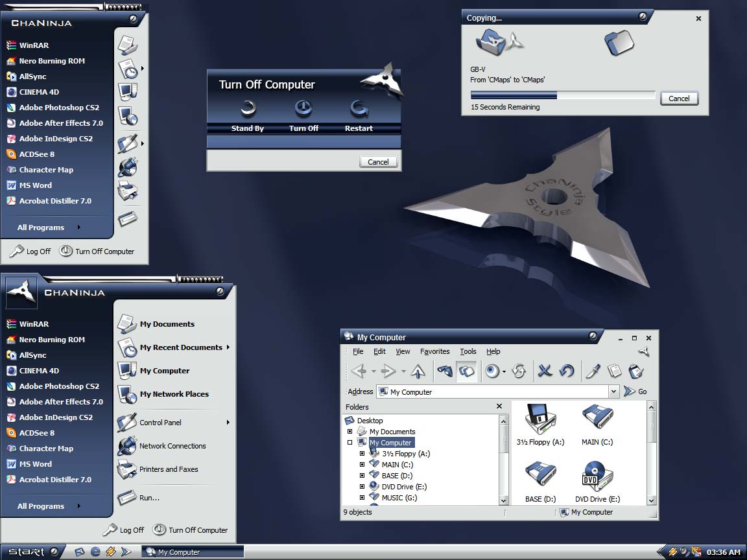Click the Undo arrow icon in Explorer toolbar
The width and height of the screenshot is (747, 560).
click(567, 371)
